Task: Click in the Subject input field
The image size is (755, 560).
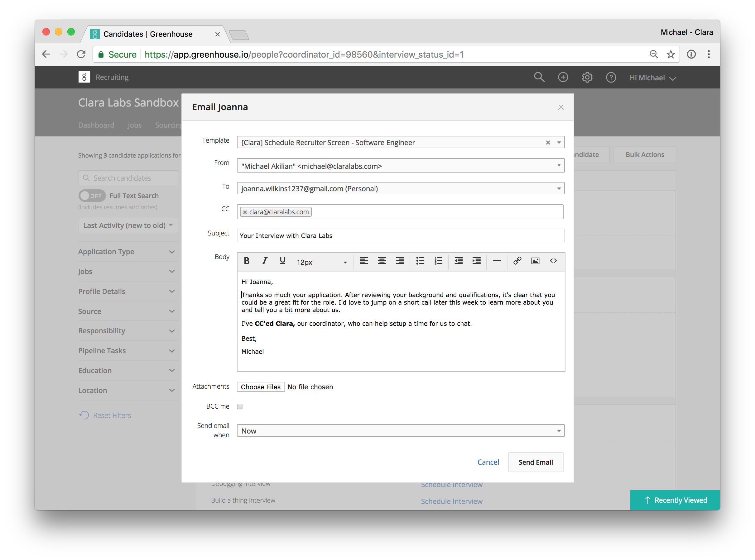Action: pyautogui.click(x=401, y=235)
